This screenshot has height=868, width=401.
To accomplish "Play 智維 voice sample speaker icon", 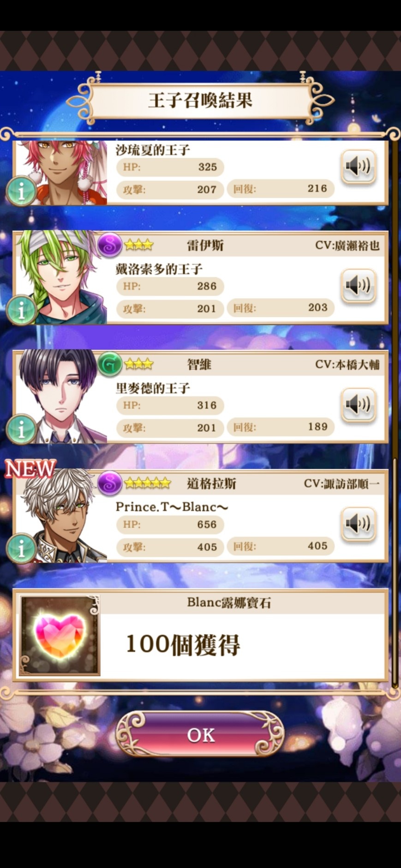I will point(359,405).
